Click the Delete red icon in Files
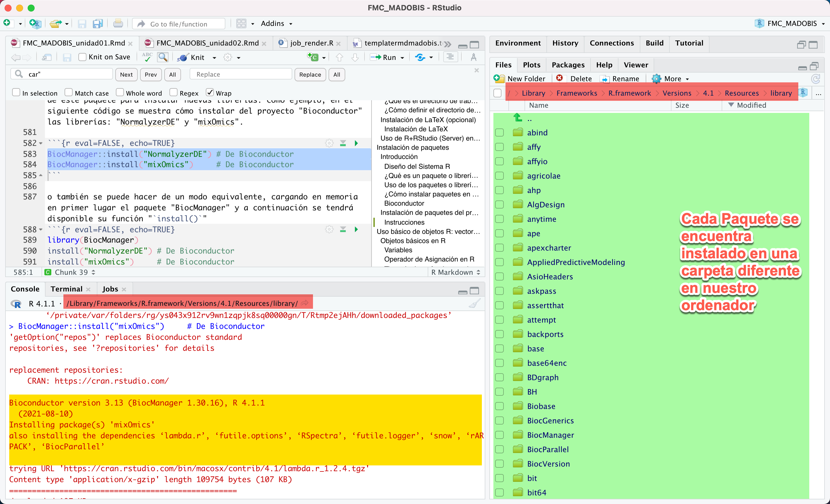 559,78
